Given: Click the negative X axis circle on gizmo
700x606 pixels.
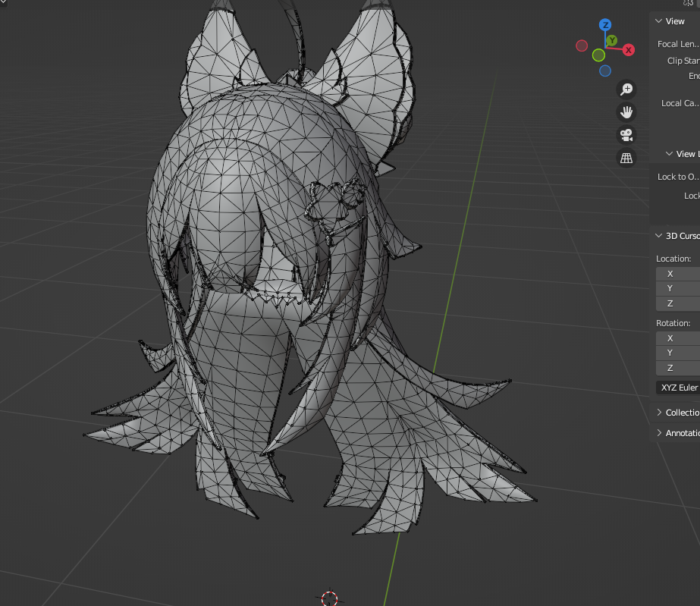Looking at the screenshot, I should (x=582, y=46).
